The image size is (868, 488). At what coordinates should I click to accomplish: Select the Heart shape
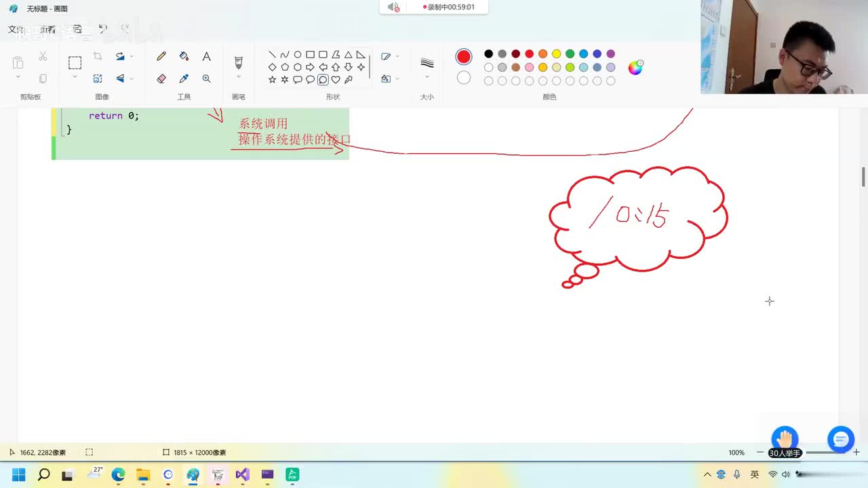click(x=336, y=79)
